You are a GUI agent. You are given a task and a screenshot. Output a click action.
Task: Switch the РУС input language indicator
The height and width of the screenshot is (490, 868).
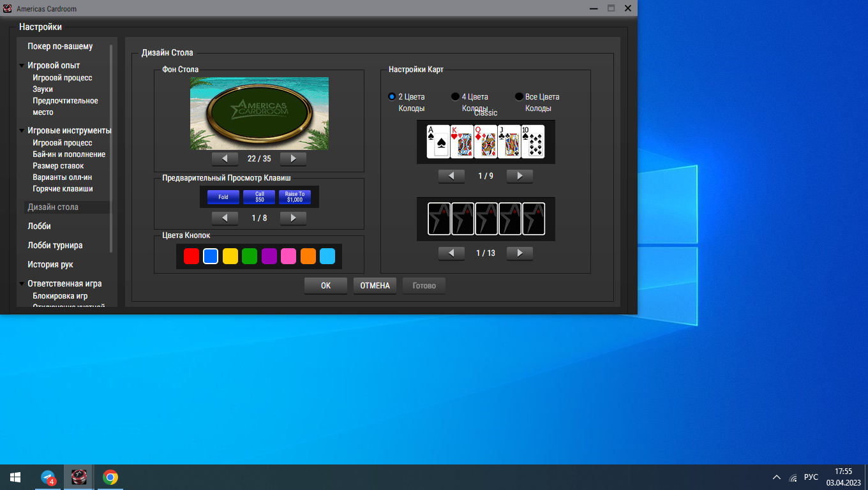[811, 477]
